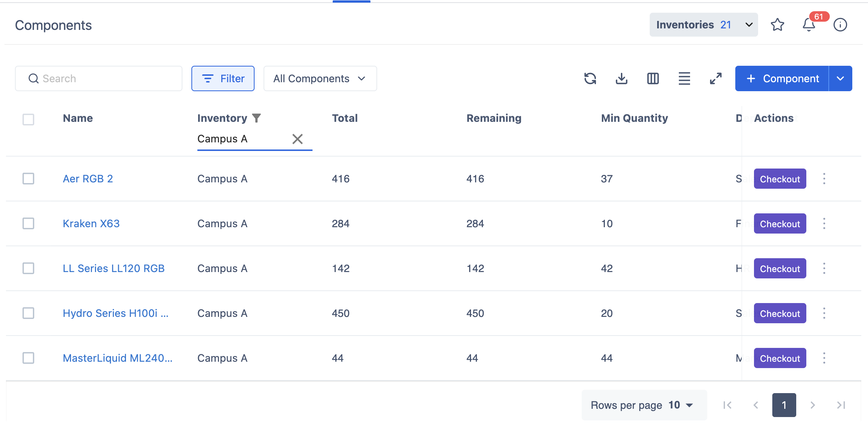Viewport: 868px width, 426px height.
Task: Check the LL Series LL120 RGB row
Action: pos(28,268)
